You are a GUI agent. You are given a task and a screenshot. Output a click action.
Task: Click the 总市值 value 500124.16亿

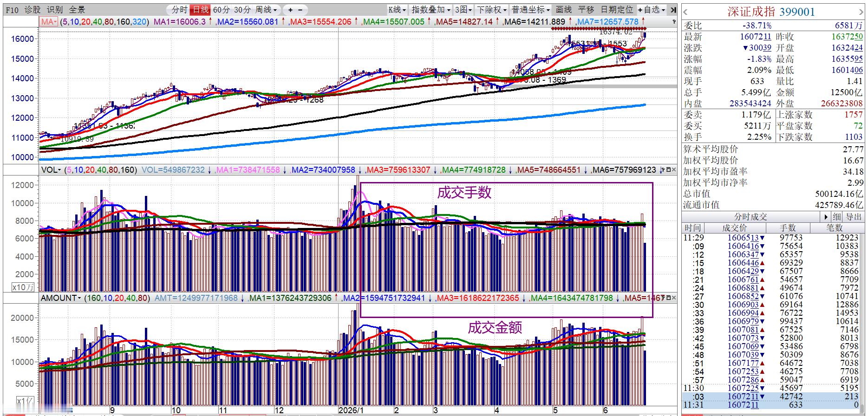(839, 194)
